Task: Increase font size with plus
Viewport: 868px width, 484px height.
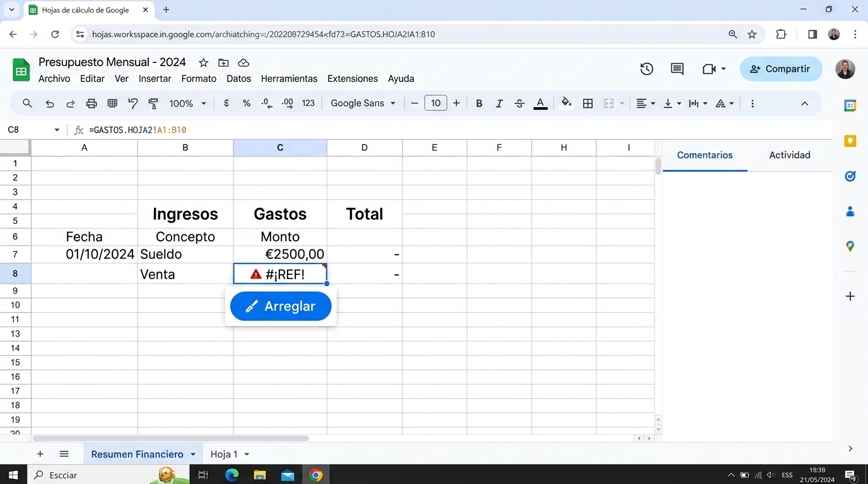Action: tap(456, 103)
